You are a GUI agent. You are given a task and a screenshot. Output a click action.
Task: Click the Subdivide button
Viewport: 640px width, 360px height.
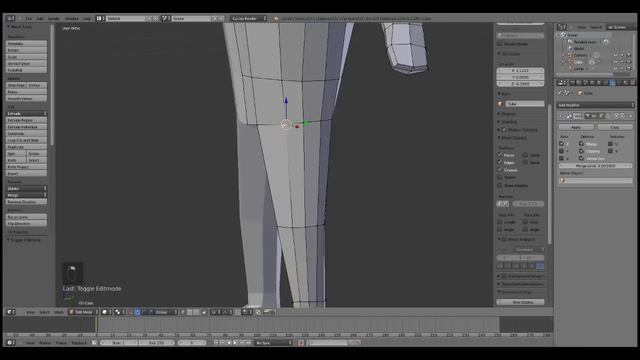pos(27,133)
